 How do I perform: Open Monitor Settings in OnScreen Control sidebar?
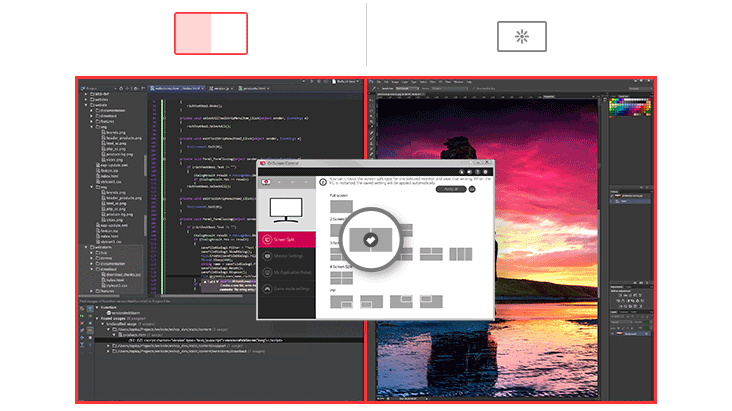286,256
